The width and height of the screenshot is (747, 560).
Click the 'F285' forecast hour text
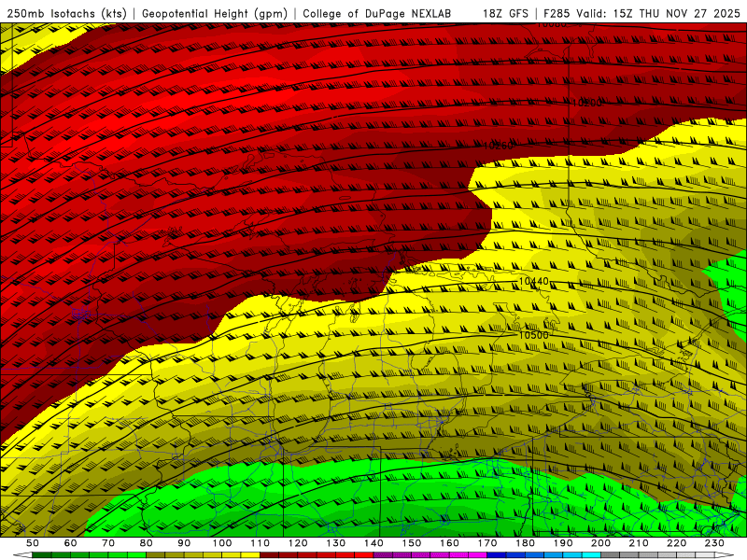(557, 14)
